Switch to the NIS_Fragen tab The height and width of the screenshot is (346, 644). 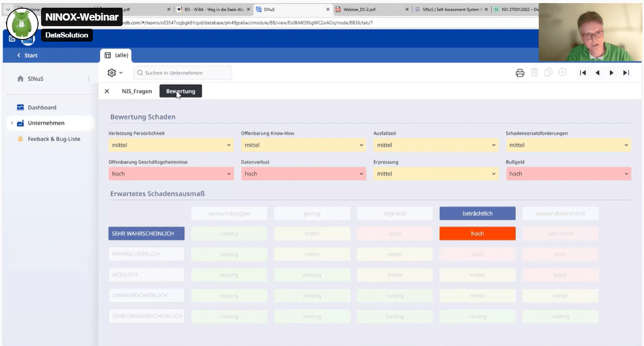tap(136, 91)
